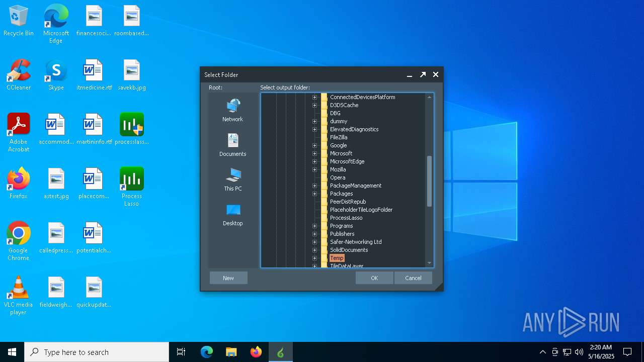
Task: Click the taskbar search box
Action: 97,352
